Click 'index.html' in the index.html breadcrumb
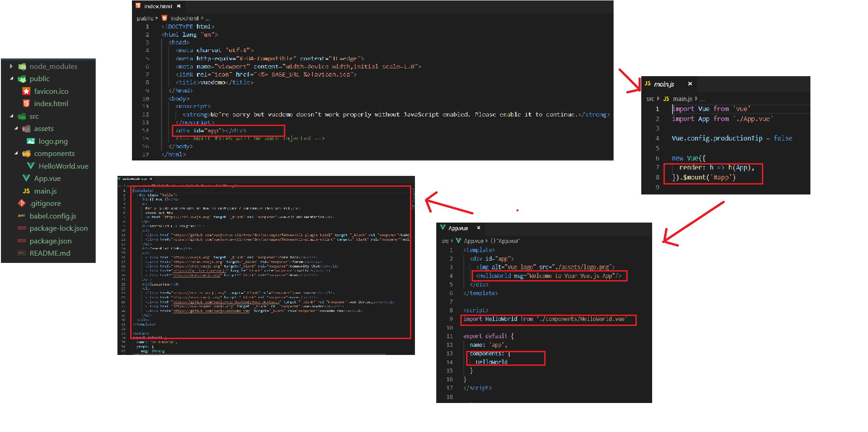The height and width of the screenshot is (432, 868). tap(185, 18)
